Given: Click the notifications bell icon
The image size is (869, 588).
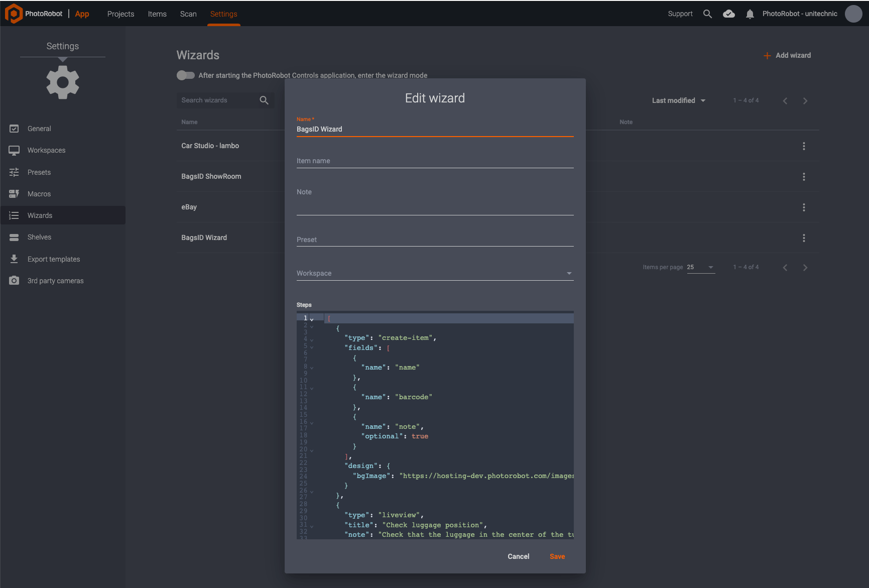Looking at the screenshot, I should click(x=750, y=14).
